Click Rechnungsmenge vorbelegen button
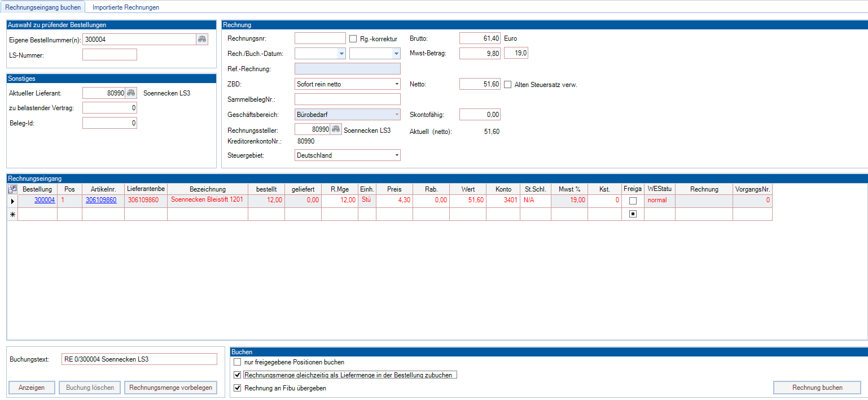This screenshot has height=400, width=868. pos(170,388)
